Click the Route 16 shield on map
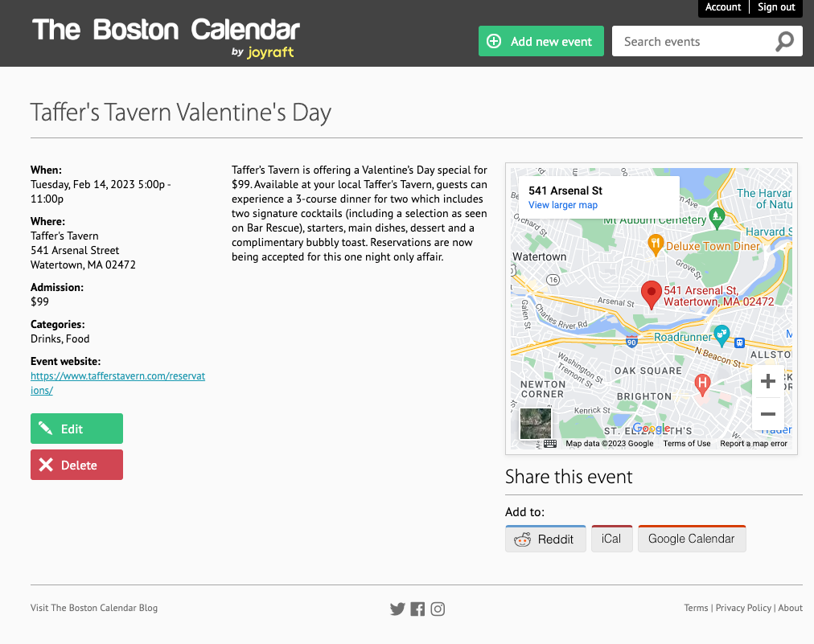This screenshot has height=644, width=814. [x=553, y=281]
